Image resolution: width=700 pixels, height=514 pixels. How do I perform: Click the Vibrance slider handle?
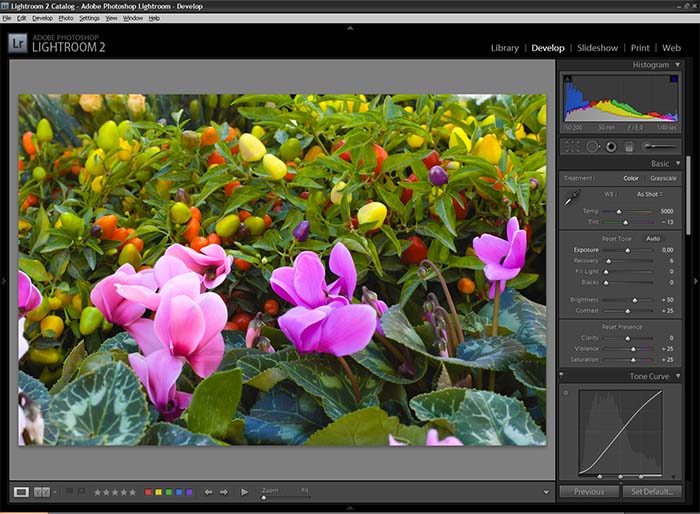pos(633,349)
